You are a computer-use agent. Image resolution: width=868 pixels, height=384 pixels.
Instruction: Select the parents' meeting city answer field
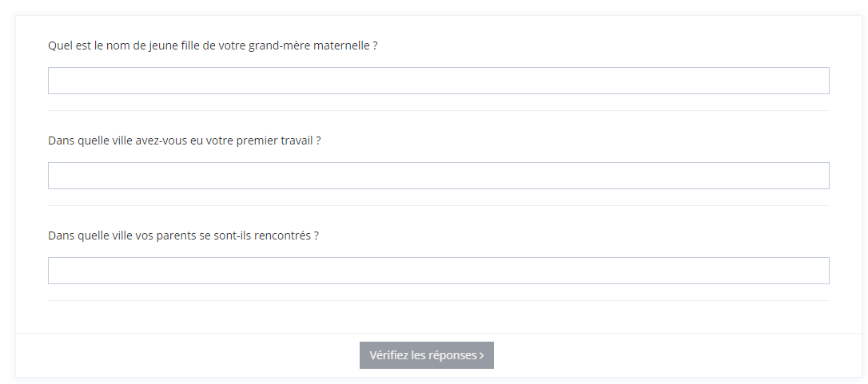(438, 271)
